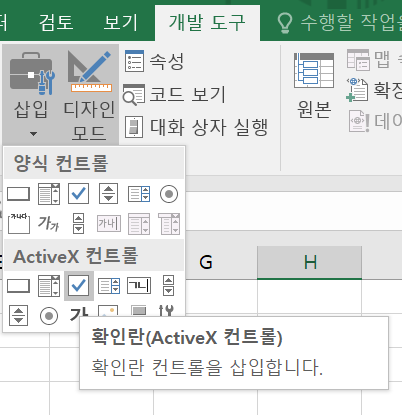Insert an ActiveX scroll bar
Viewport: 402px width, 415px height.
pyautogui.click(x=168, y=286)
